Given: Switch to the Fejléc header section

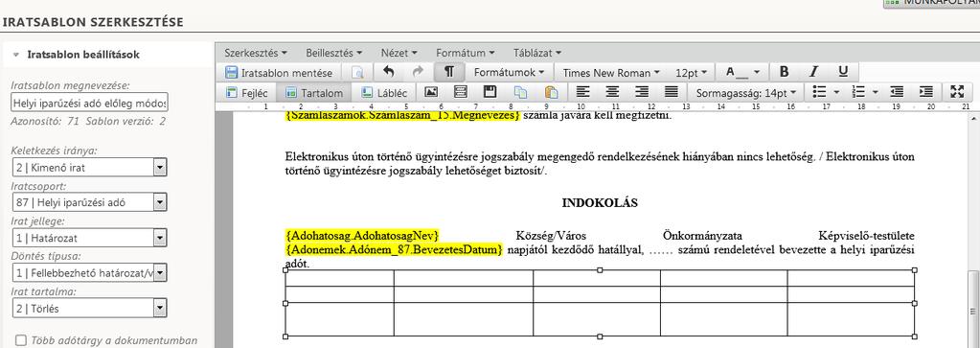Looking at the screenshot, I should tap(247, 93).
